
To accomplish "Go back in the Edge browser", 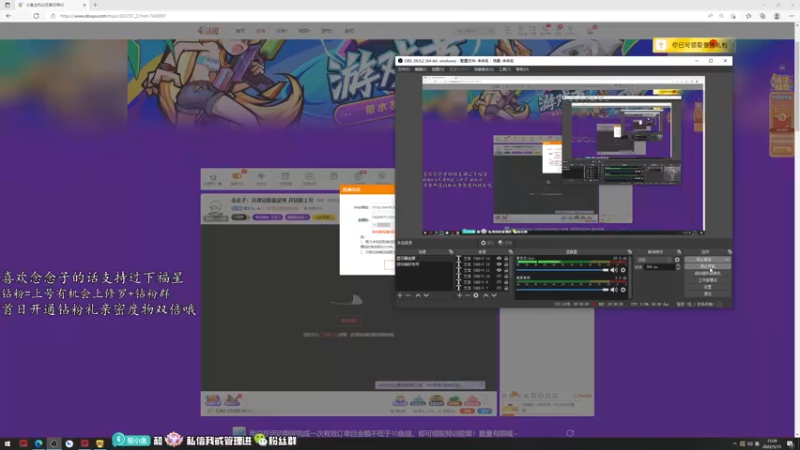I will (9, 16).
